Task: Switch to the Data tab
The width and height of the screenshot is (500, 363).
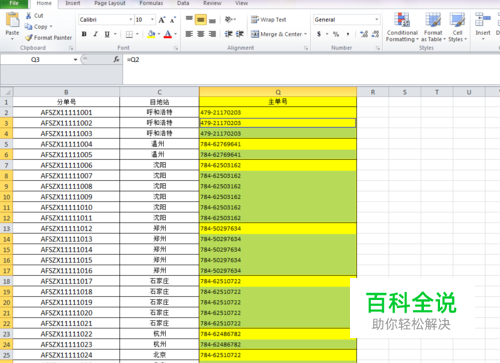Action: click(183, 3)
